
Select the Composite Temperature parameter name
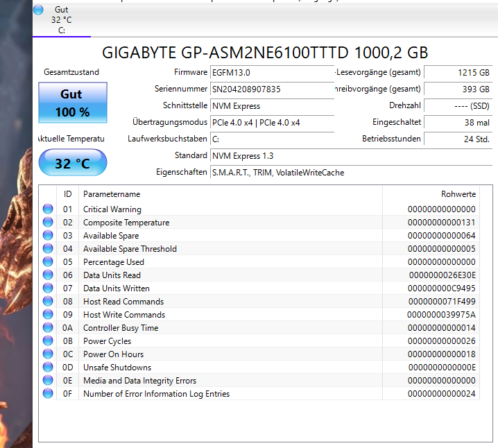pyautogui.click(x=126, y=223)
